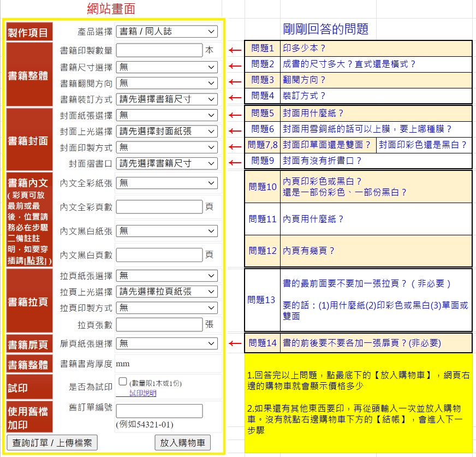
Task: Expand the 內文全彩紙張 dropdown
Action: coord(166,182)
